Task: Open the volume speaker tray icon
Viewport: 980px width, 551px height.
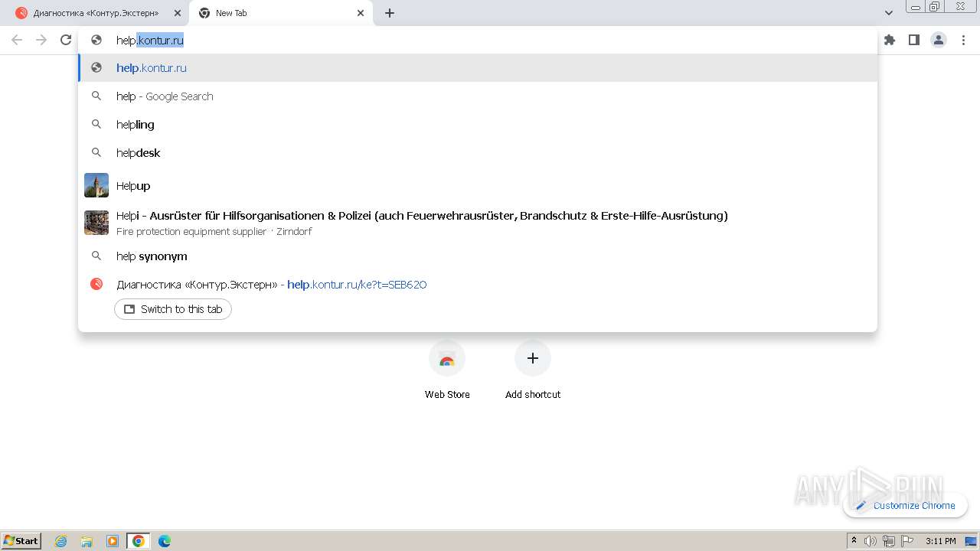Action: pos(871,541)
